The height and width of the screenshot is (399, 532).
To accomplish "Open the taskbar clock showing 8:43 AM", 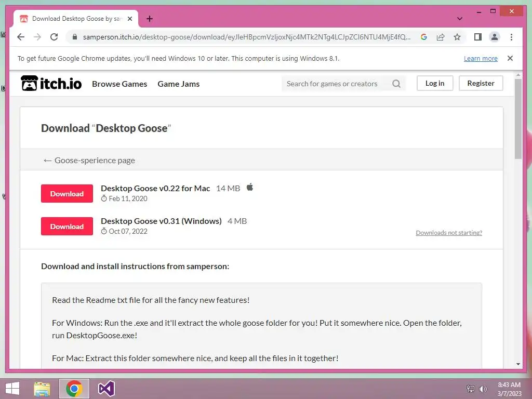I will pos(509,389).
